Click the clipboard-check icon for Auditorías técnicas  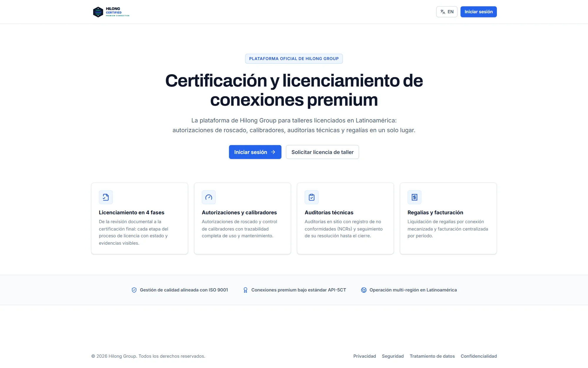pyautogui.click(x=312, y=197)
